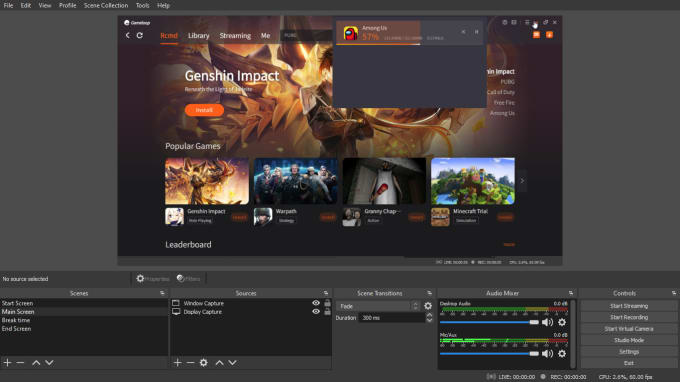The width and height of the screenshot is (680, 382).
Task: Increase transition duration with up arrow
Action: point(429,315)
